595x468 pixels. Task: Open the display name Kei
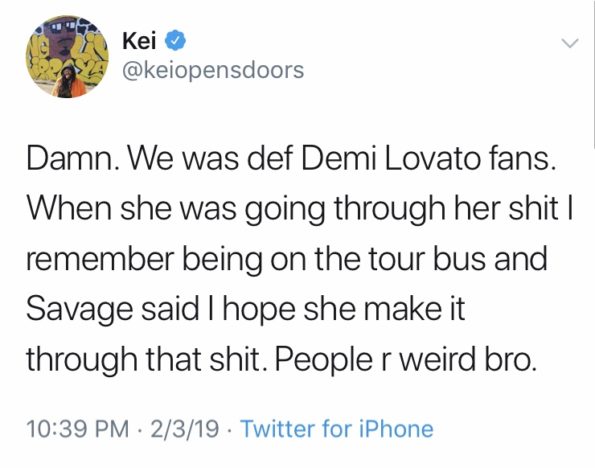coord(139,41)
